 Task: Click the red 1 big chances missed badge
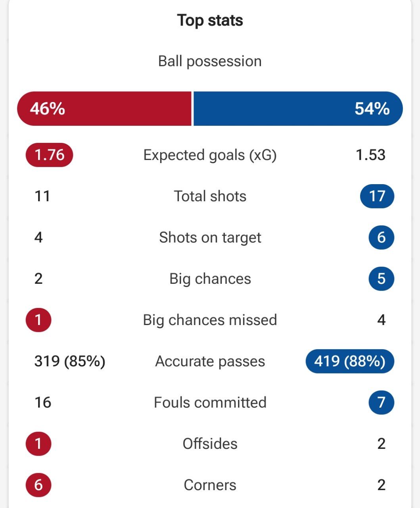(38, 320)
